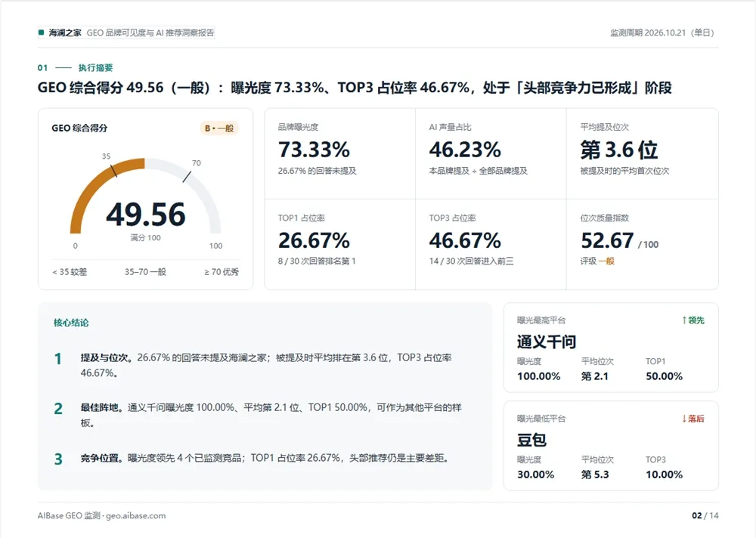The width and height of the screenshot is (756, 538).
Task: Click the 本品牌提及 ÷ 全部品牌提及 caption
Action: point(479,171)
